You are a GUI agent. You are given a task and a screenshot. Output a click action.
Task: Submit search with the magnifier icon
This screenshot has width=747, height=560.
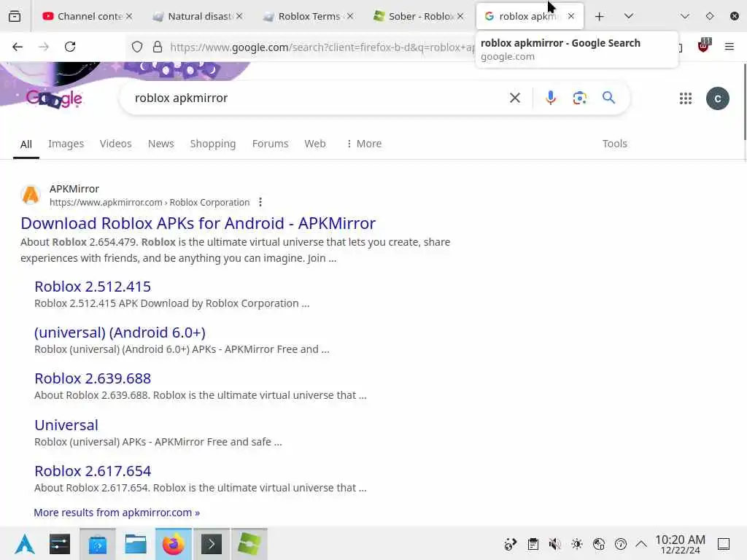click(608, 98)
